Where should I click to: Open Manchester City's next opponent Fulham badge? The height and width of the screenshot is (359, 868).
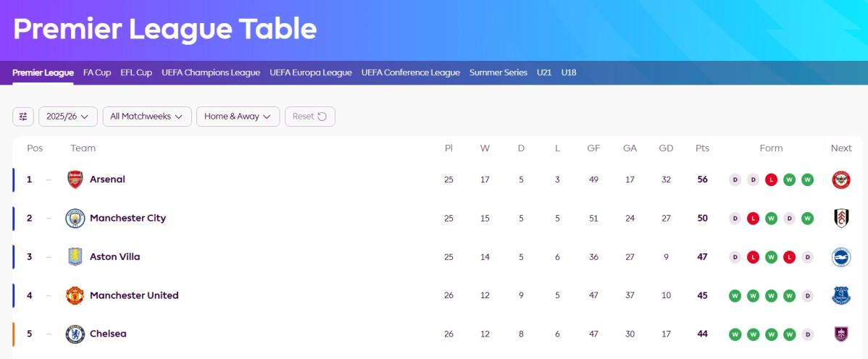click(841, 218)
